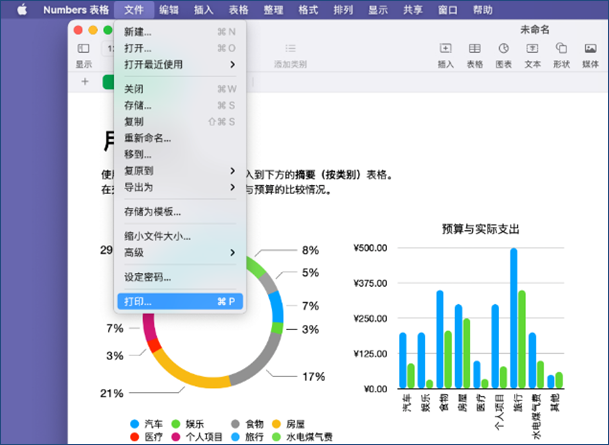Close the open 文件 menu

(x=134, y=10)
